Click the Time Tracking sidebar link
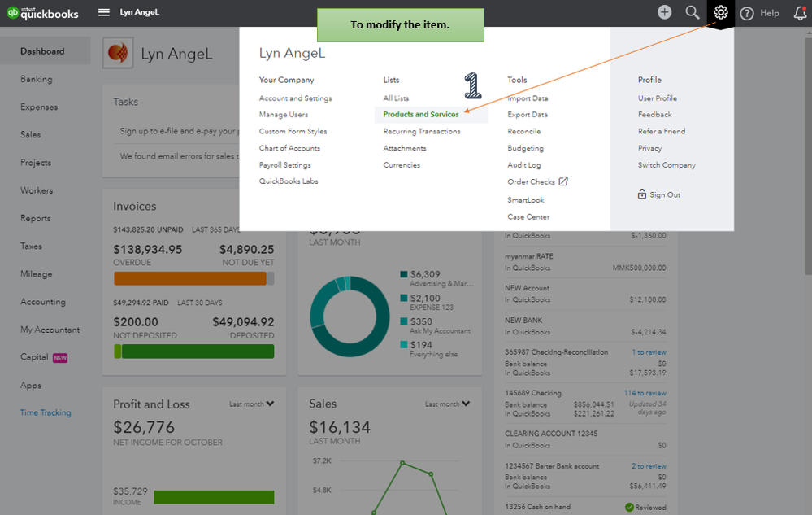The height and width of the screenshot is (515, 812). coord(46,413)
